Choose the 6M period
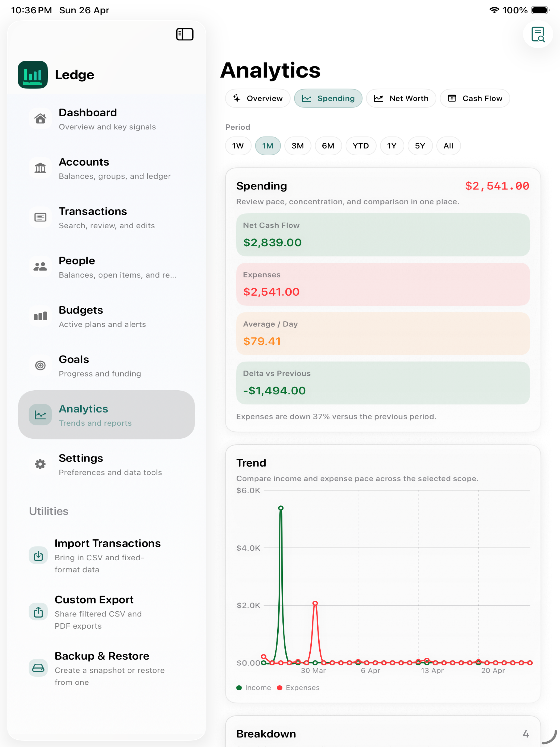This screenshot has height=747, width=560. [x=328, y=146]
